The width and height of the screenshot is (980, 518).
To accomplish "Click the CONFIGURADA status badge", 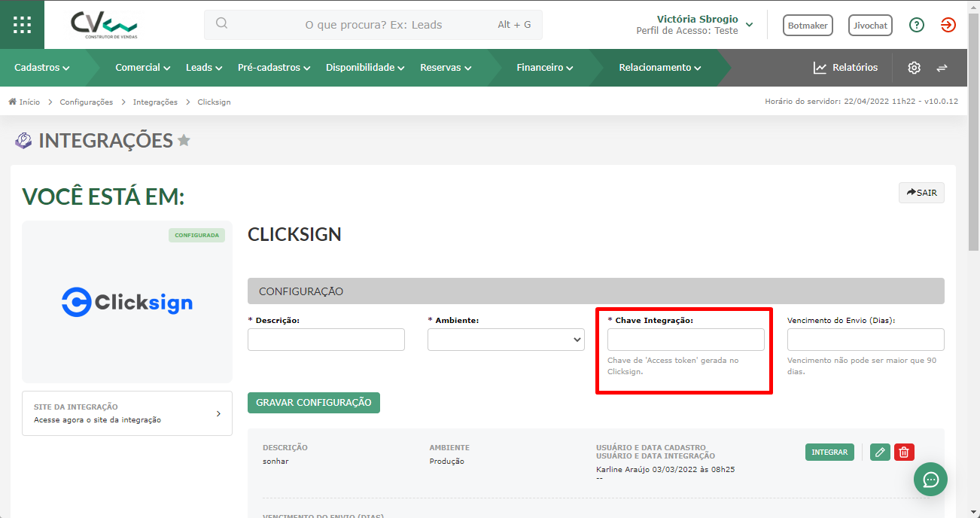I will coord(196,236).
